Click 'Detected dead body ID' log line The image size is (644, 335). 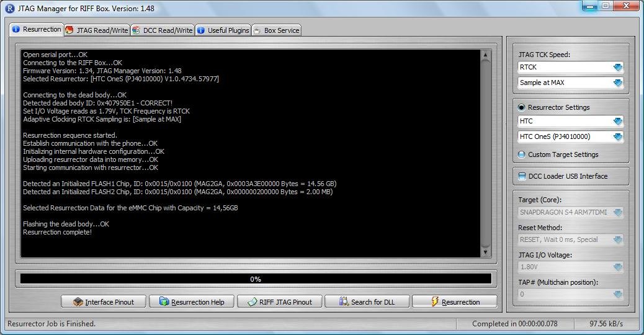point(98,103)
